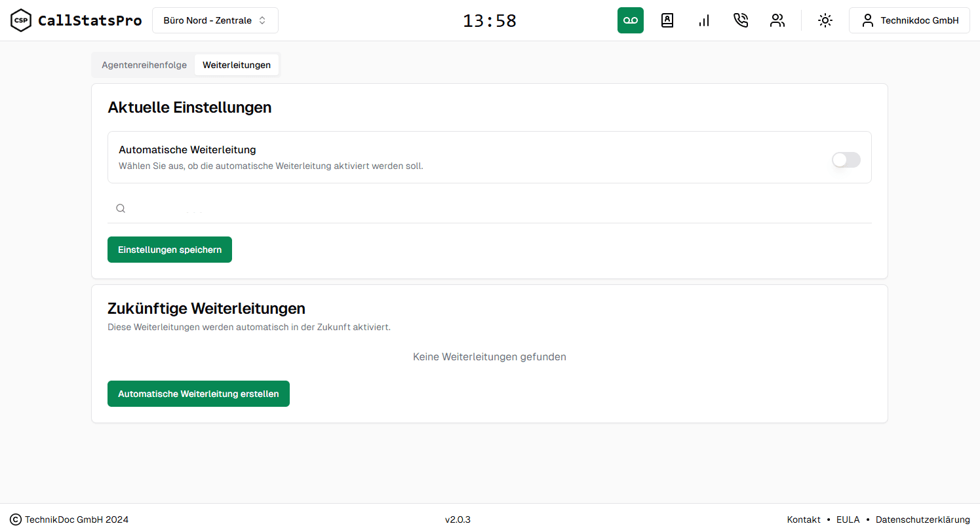
Task: Enable Automatische Weiterleitung via the switch
Action: tap(846, 160)
